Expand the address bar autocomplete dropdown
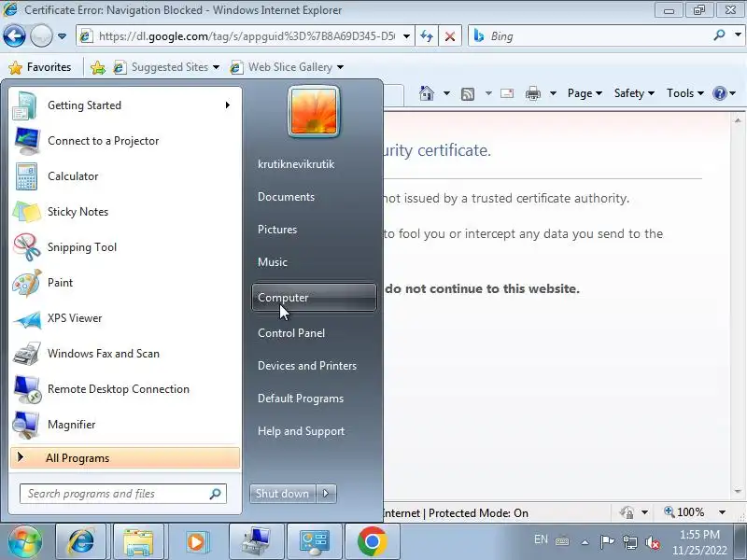 point(406,36)
